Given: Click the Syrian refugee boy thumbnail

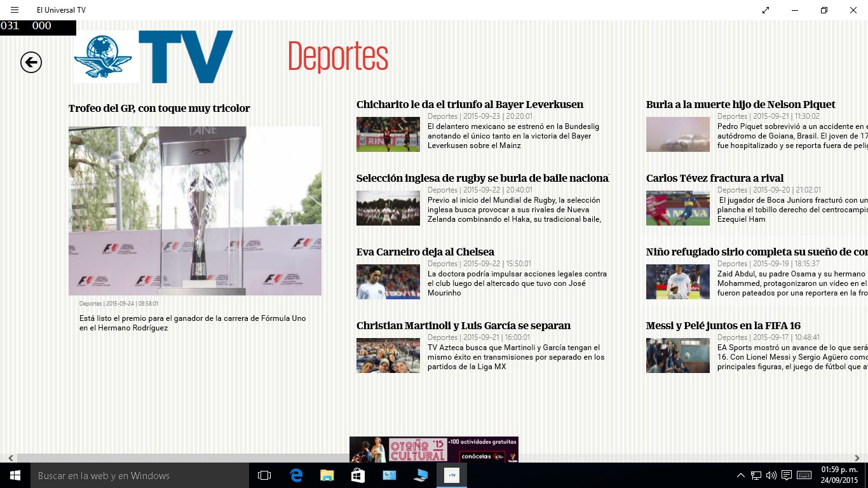Looking at the screenshot, I should tap(678, 281).
